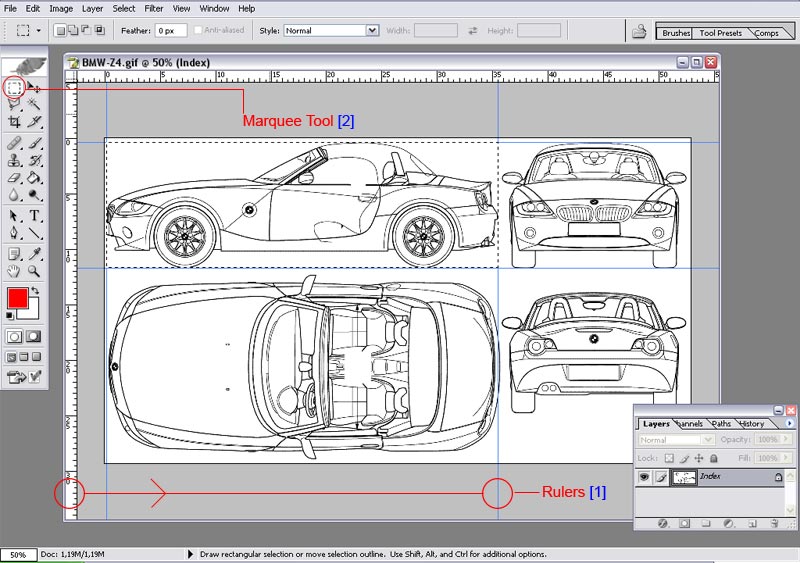The height and width of the screenshot is (563, 800).
Task: Select the Rectangular Marquee tool
Action: tap(14, 88)
